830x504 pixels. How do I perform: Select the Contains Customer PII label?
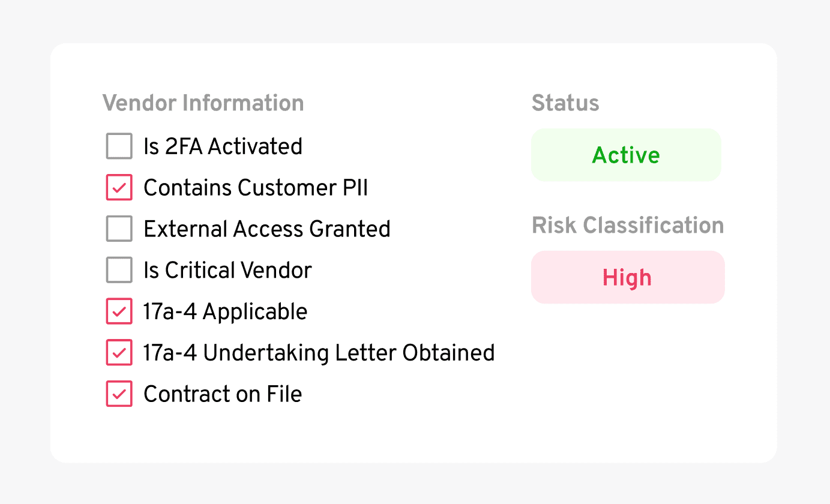254,187
